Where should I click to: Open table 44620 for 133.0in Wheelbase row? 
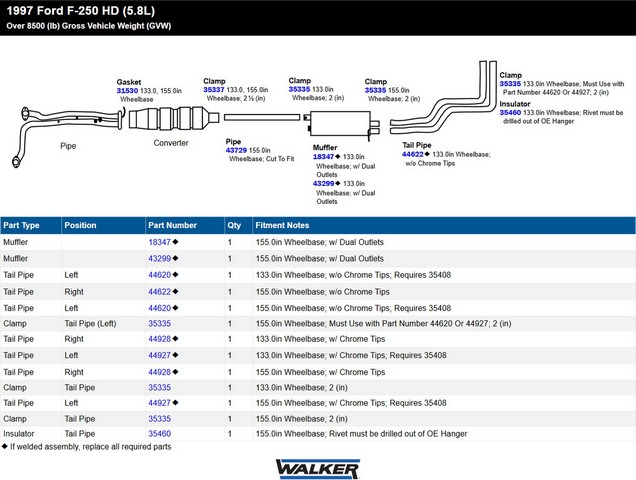coord(159,275)
